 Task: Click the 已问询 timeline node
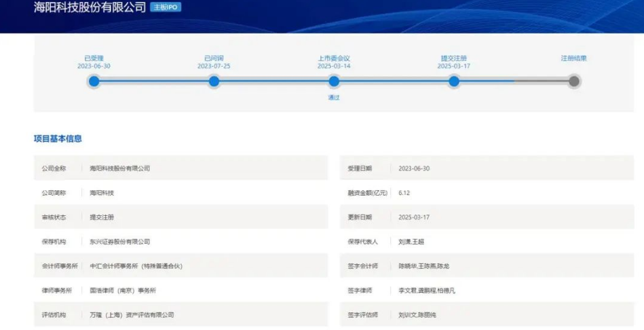214,81
